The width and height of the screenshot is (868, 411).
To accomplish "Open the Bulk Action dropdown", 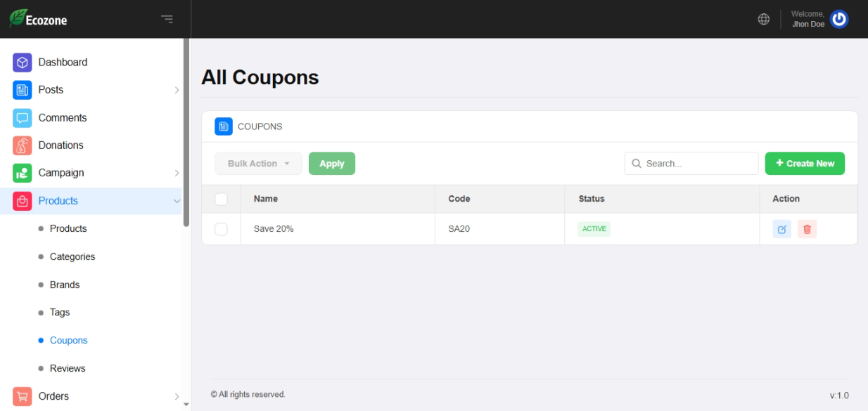I will [258, 164].
